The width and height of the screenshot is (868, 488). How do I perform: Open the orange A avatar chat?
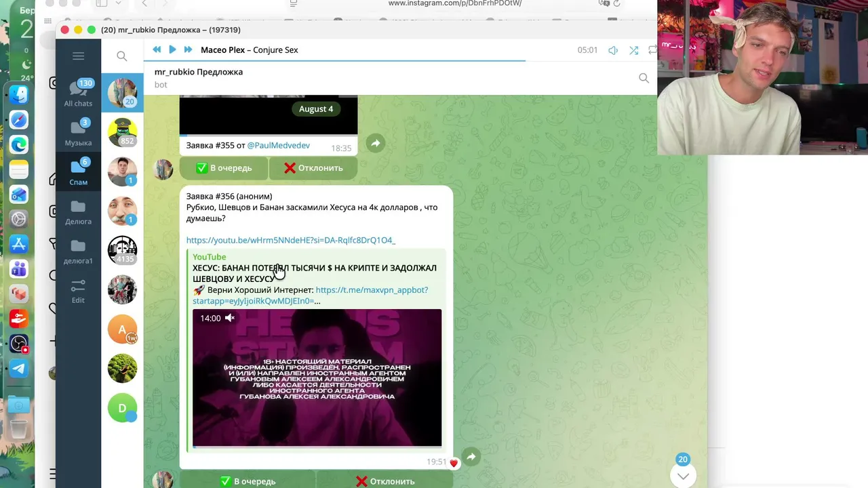coord(122,329)
